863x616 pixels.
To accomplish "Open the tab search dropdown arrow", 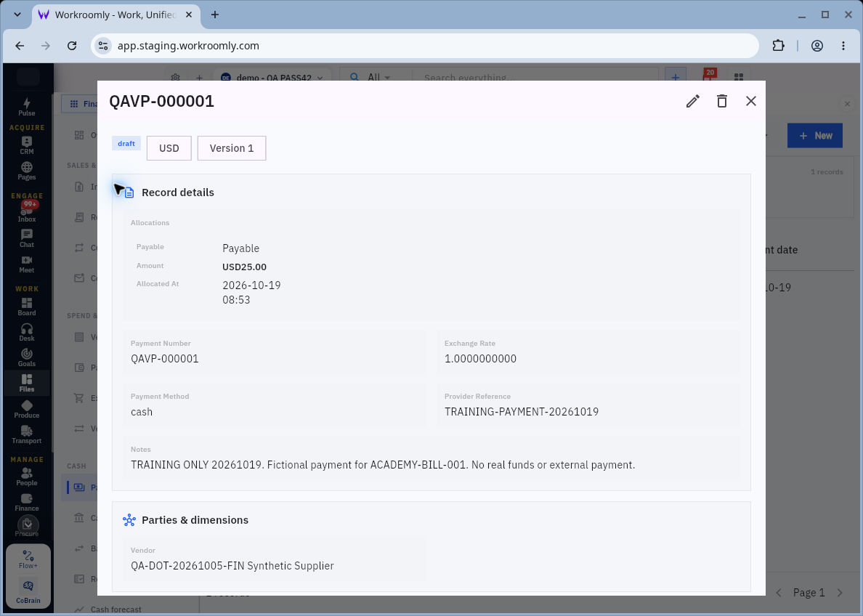I will coord(17,15).
